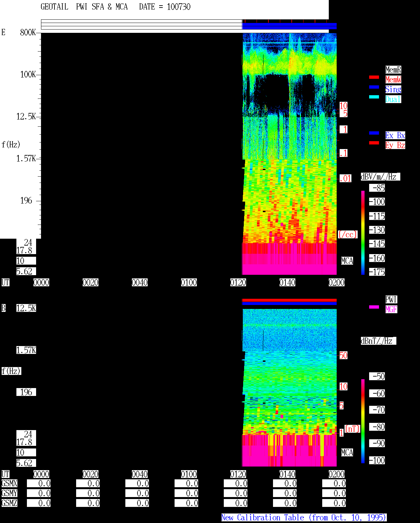This screenshot has width=420, height=523.
Task: Select the DATE = 100730 text
Action: (165, 7)
